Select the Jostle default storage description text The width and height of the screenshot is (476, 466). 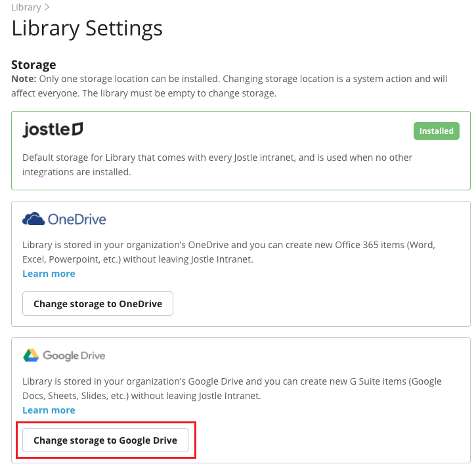[x=217, y=165]
